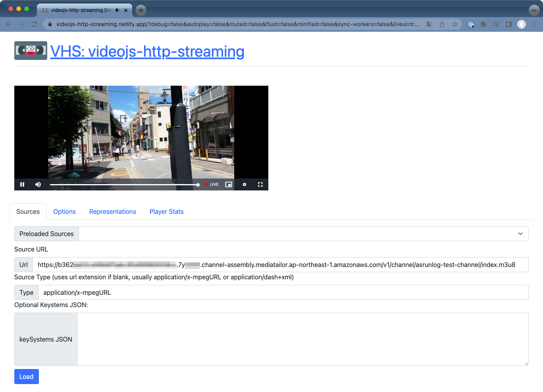543x392 pixels.
Task: Open the translate page icon
Action: pos(429,24)
